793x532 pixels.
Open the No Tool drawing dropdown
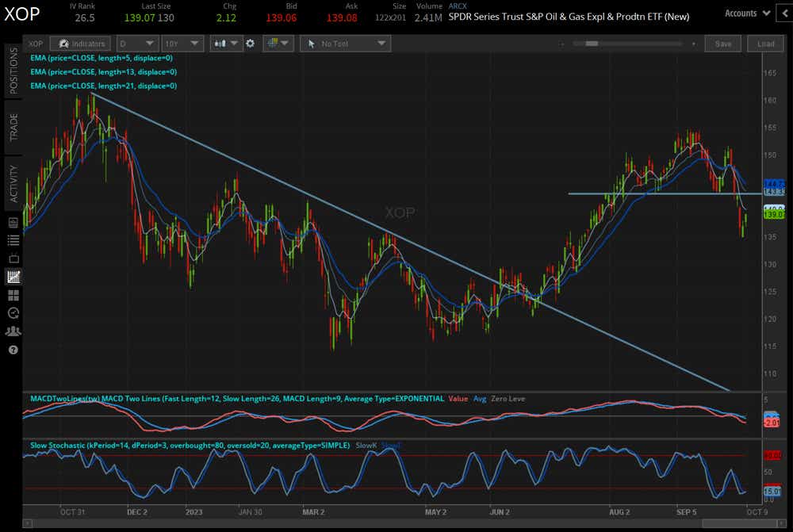coord(345,44)
